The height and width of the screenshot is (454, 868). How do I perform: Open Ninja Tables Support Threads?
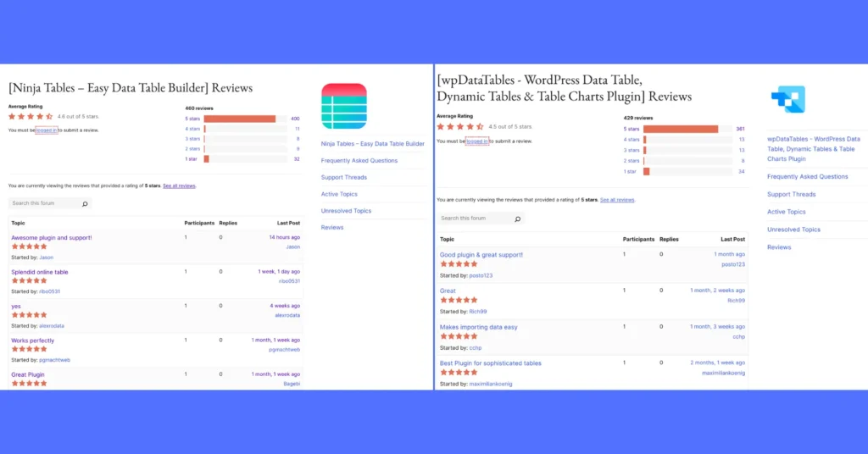click(x=344, y=178)
